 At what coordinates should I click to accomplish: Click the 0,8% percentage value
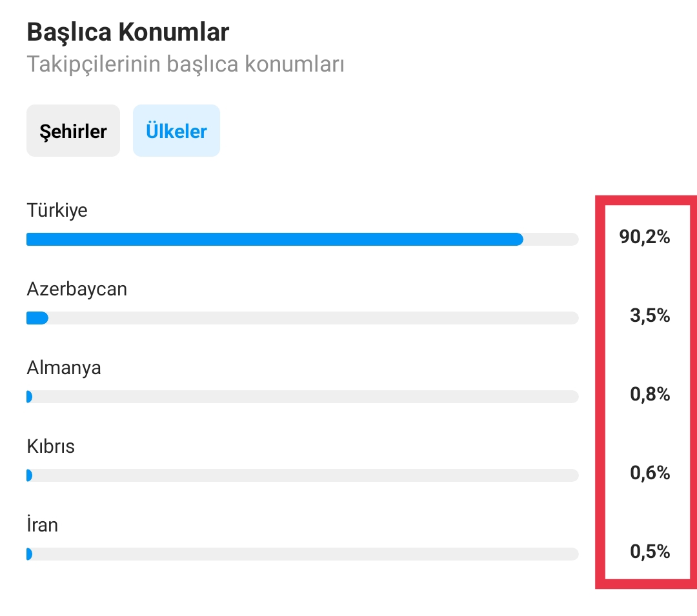650,394
